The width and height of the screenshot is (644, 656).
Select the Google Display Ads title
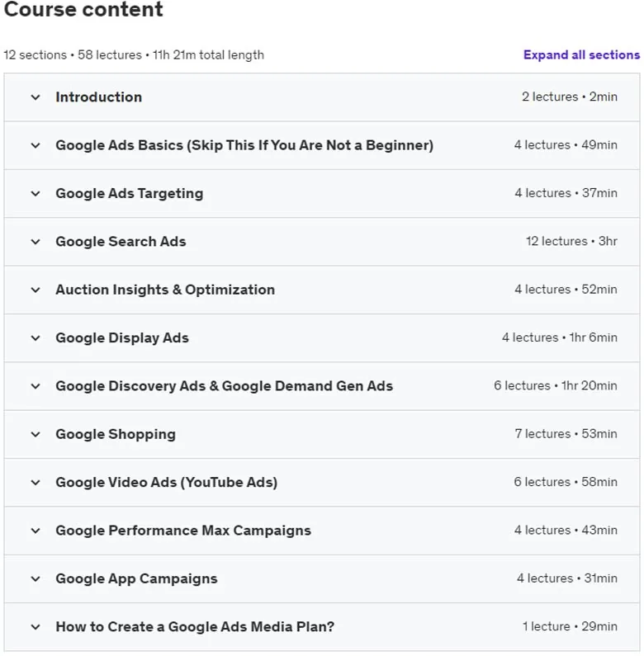tap(122, 338)
